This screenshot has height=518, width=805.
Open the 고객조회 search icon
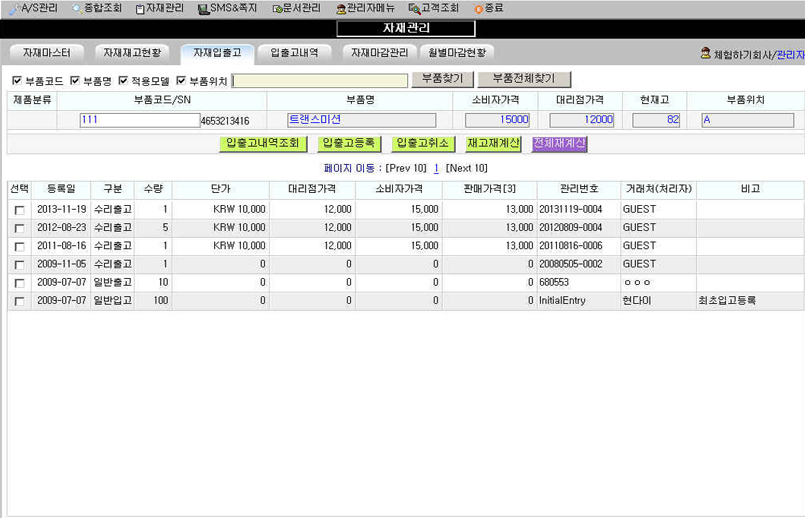(x=413, y=8)
